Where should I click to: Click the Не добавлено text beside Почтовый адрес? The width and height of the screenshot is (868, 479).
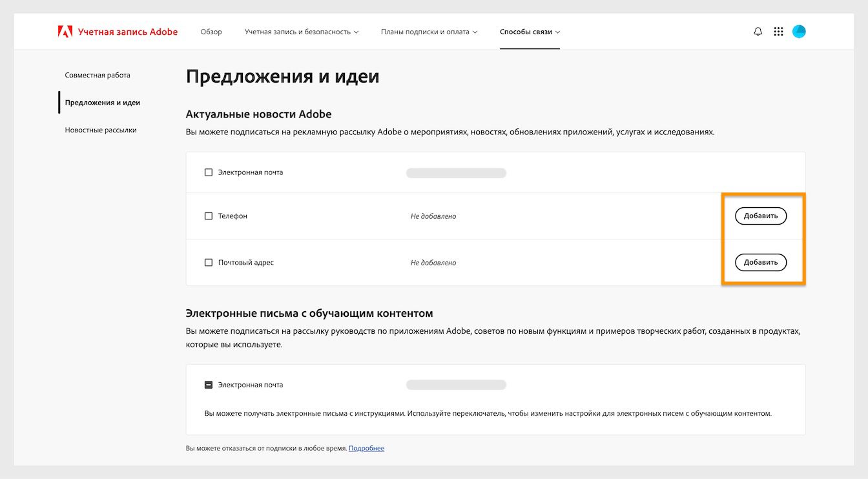(x=433, y=263)
